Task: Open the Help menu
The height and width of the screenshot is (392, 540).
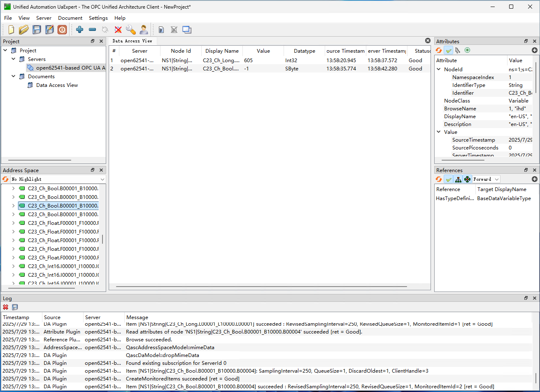Action: pos(120,18)
